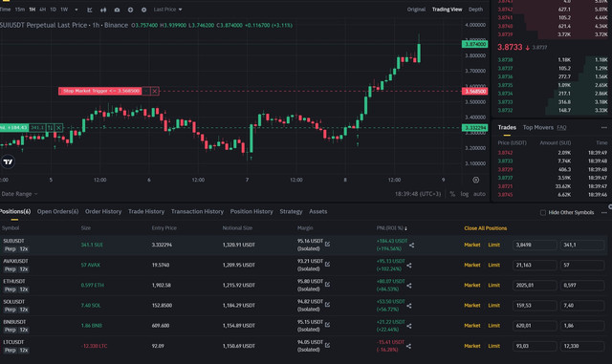
Task: Close LTCUSDT position with Limit
Action: pos(494,346)
